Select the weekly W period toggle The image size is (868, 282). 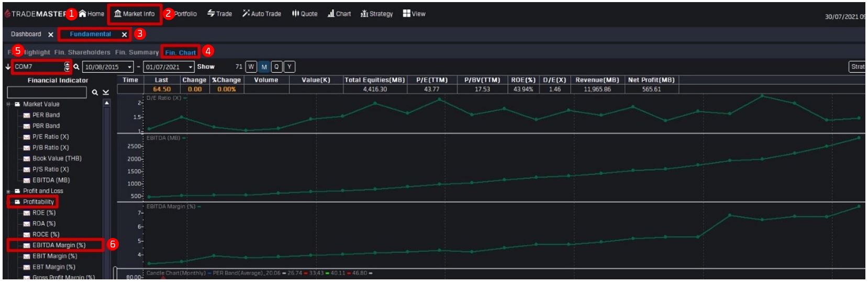coord(251,67)
